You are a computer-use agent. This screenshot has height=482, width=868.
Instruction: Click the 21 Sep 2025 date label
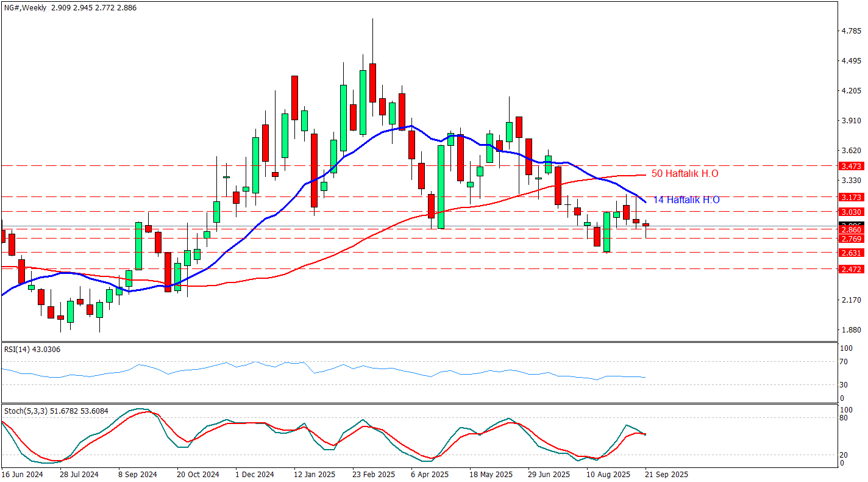pos(667,474)
